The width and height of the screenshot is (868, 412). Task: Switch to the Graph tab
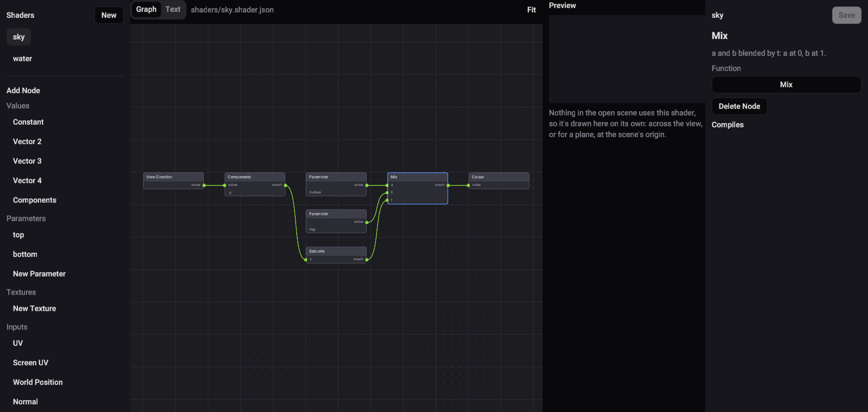[146, 9]
